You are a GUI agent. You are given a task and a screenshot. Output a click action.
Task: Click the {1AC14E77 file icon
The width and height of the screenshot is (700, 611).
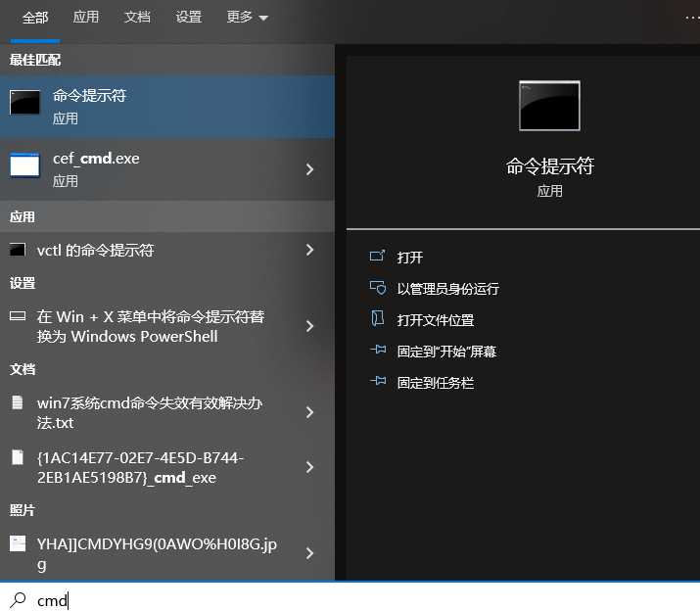(x=18, y=457)
